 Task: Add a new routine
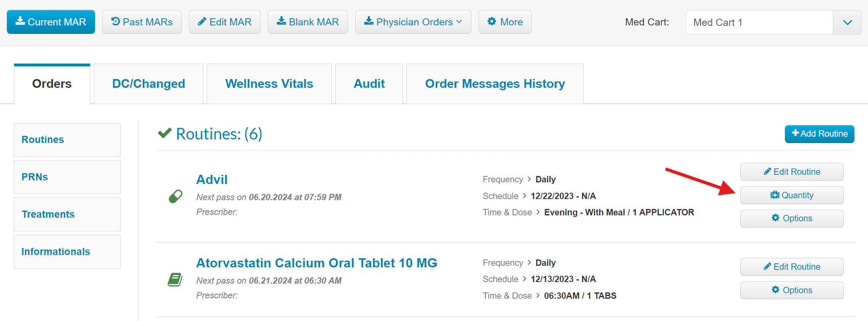pyautogui.click(x=819, y=134)
